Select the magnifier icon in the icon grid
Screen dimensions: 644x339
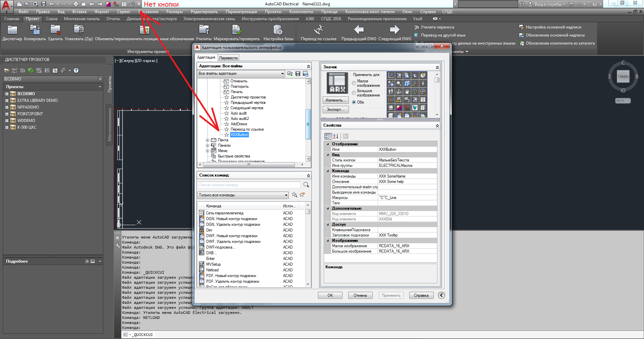[x=399, y=83]
